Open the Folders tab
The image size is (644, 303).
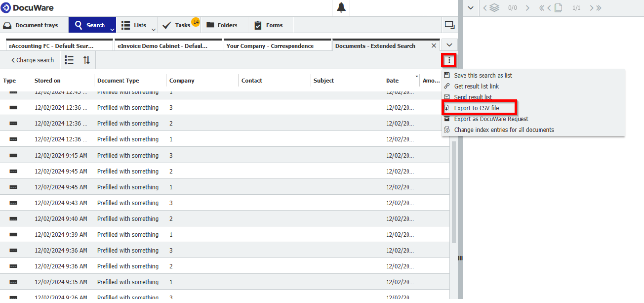[222, 25]
